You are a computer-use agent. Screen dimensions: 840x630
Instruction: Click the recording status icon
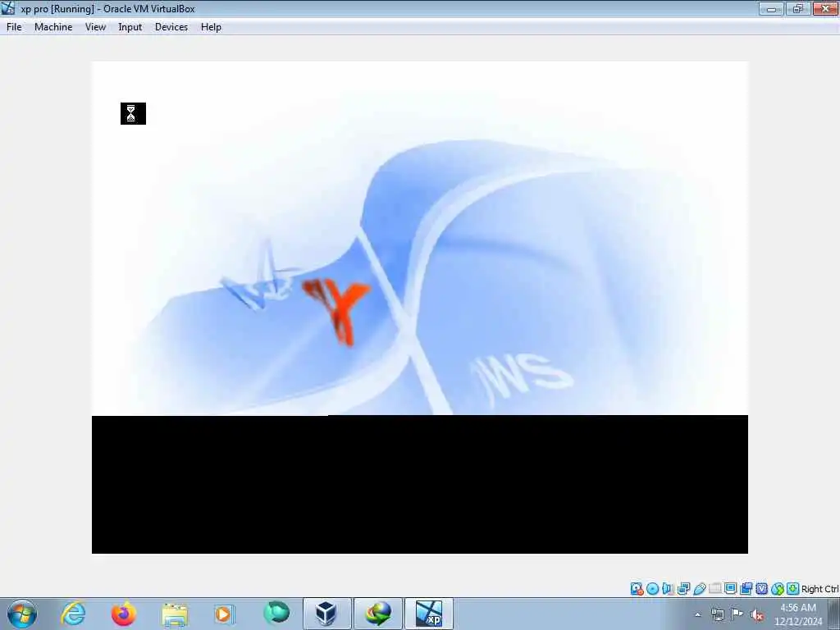coord(746,589)
